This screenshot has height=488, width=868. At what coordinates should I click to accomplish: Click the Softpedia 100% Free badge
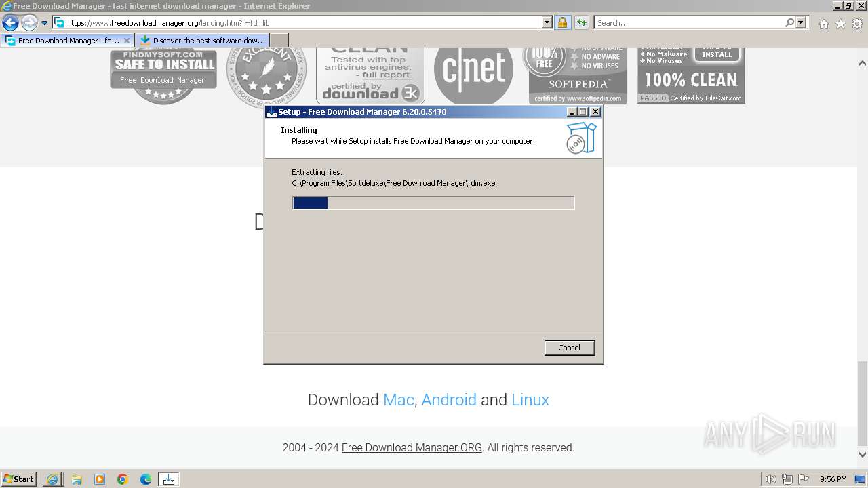[578, 76]
